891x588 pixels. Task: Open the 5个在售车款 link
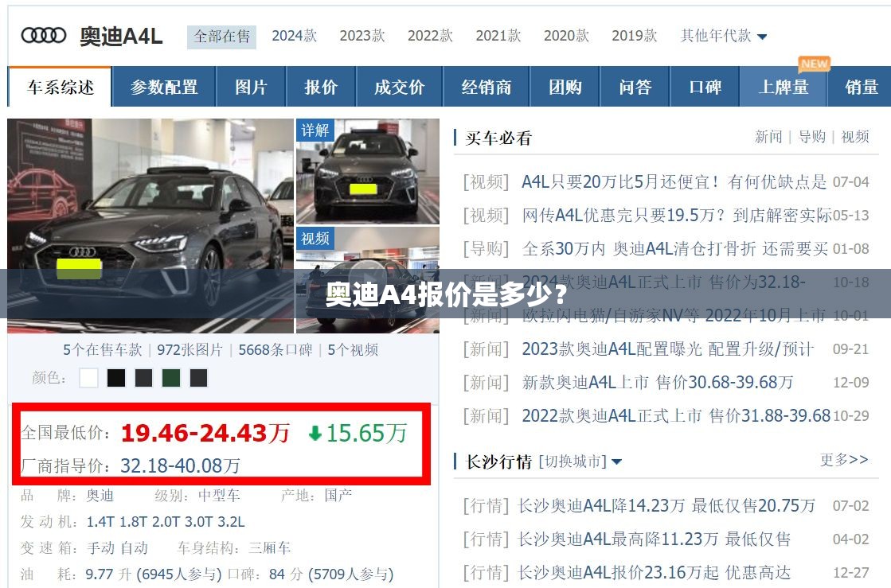click(x=102, y=349)
